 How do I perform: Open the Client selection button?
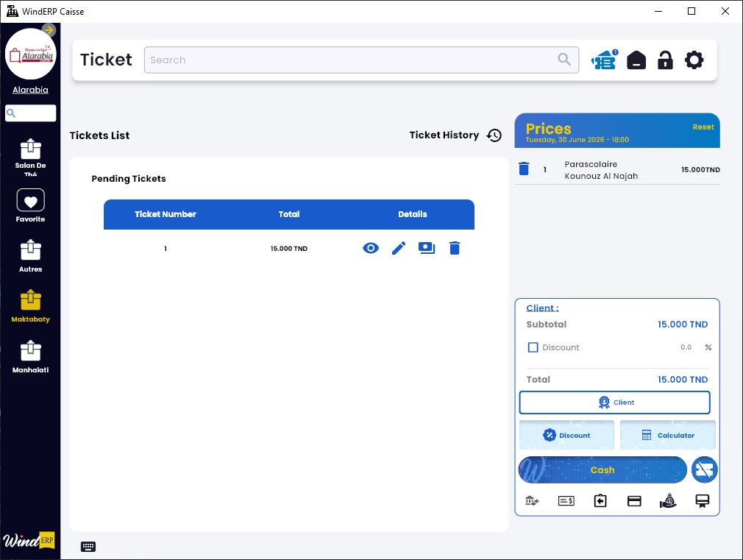(614, 403)
